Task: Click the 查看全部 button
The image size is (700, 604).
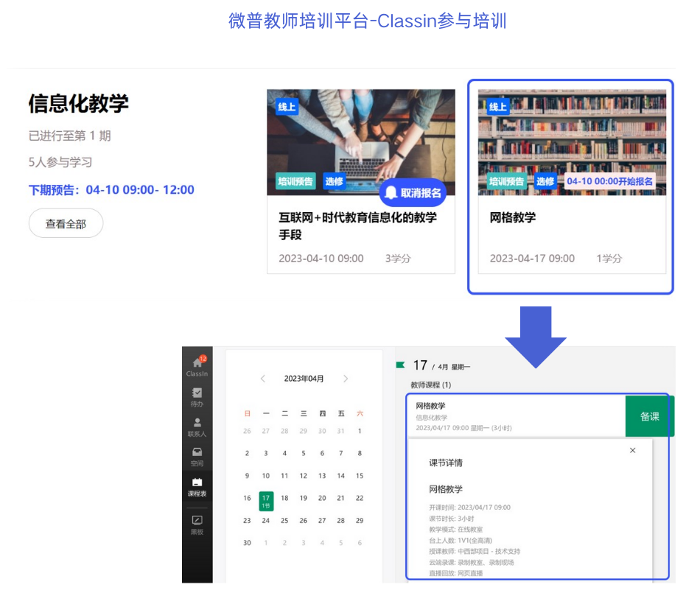Action: coord(66,223)
